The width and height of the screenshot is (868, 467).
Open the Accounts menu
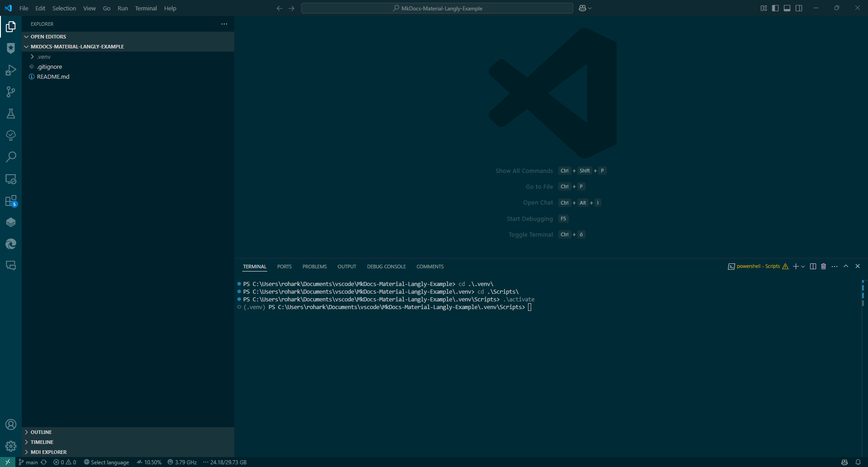(11, 424)
